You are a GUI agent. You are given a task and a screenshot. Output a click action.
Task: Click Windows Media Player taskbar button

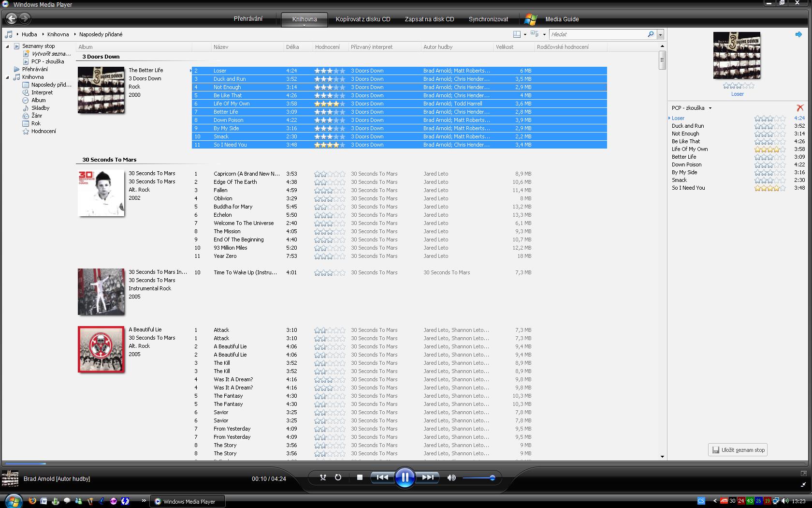[x=188, y=501]
